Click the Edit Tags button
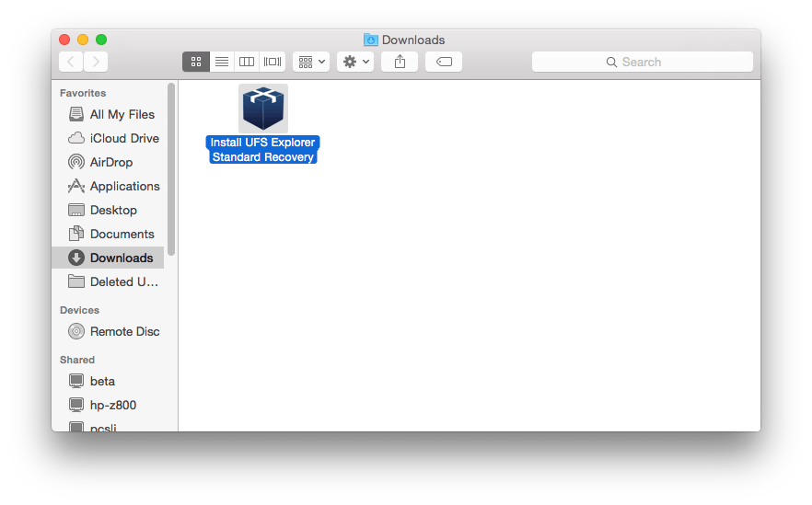Image resolution: width=812 pixels, height=505 pixels. [x=444, y=62]
